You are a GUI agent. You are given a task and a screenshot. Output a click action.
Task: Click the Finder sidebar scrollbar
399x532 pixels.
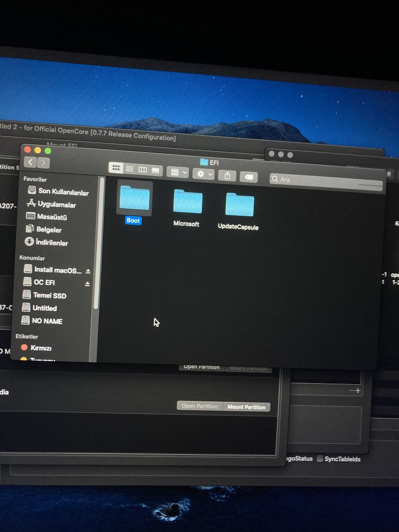(x=99, y=242)
